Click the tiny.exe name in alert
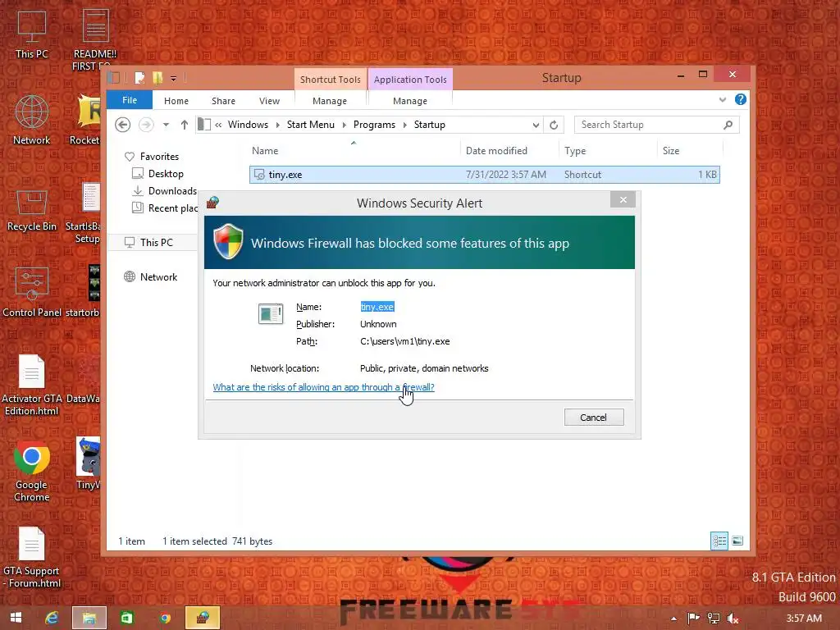The image size is (840, 630). (x=377, y=307)
